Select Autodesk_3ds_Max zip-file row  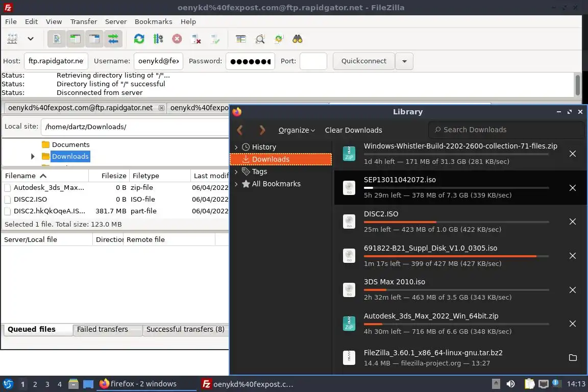pyautogui.click(x=115, y=187)
